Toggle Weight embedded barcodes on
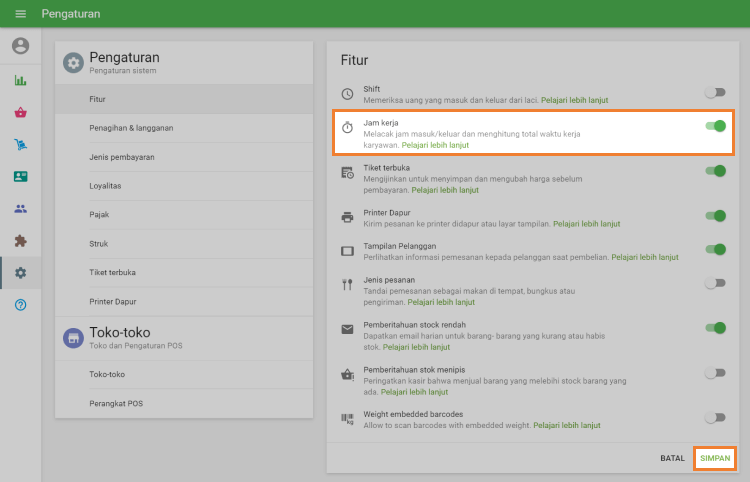 [714, 417]
